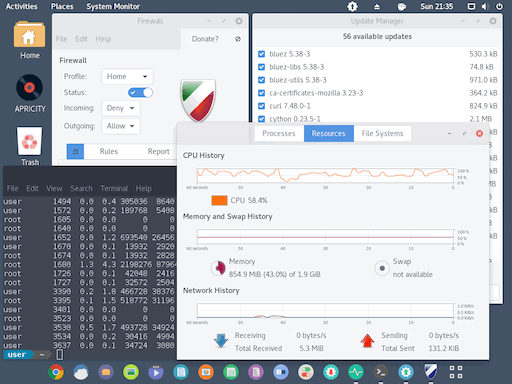Switch to Processes tab in System Monitor

279,134
